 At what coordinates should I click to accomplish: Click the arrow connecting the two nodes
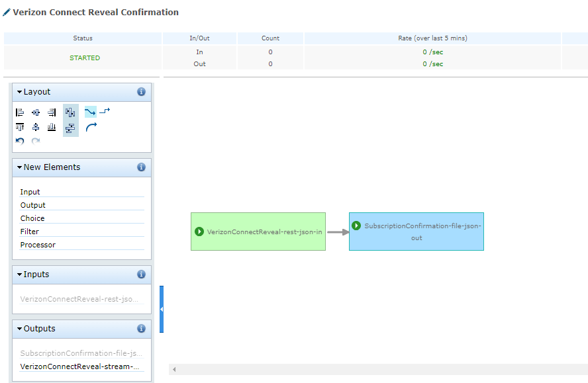pos(338,232)
